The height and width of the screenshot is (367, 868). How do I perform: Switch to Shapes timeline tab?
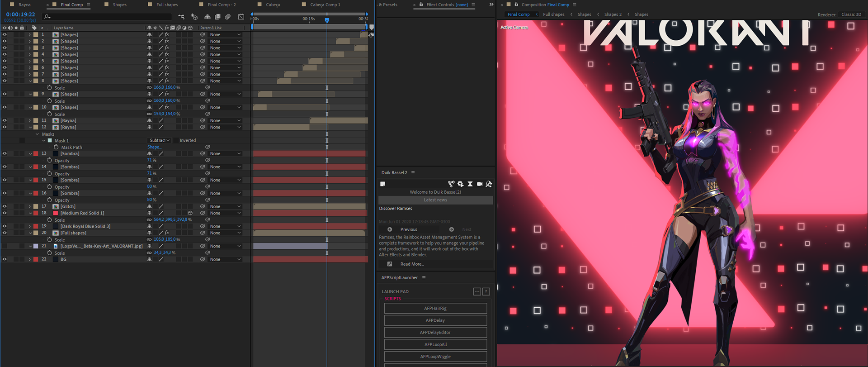119,5
